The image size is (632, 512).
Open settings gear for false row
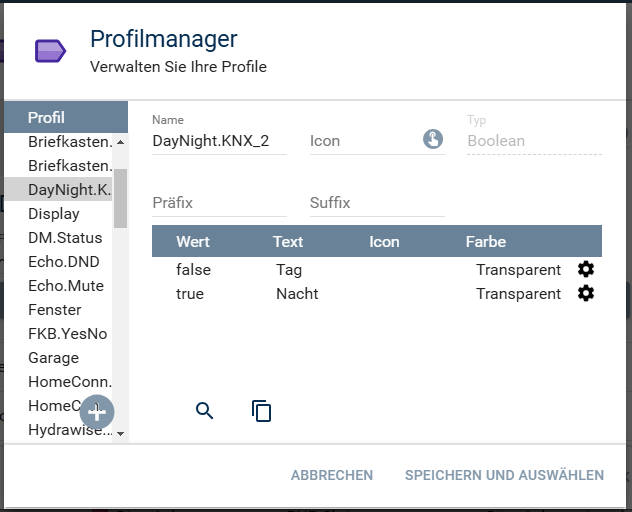586,269
